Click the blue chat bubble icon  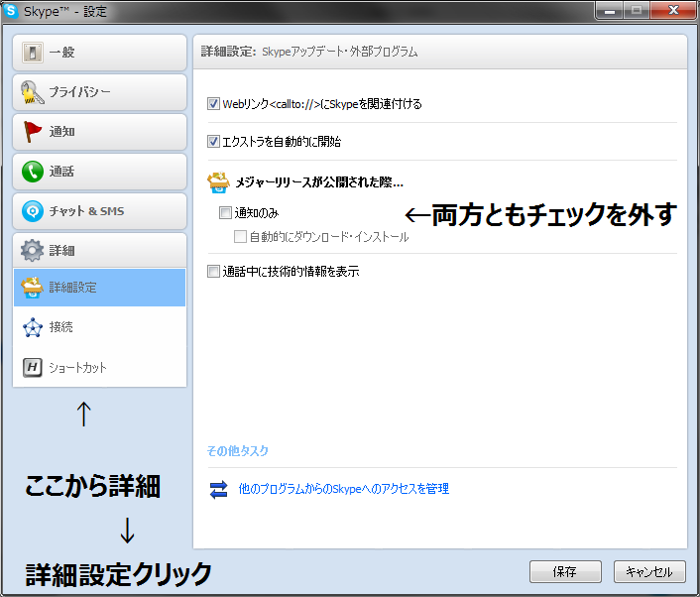pyautogui.click(x=33, y=211)
